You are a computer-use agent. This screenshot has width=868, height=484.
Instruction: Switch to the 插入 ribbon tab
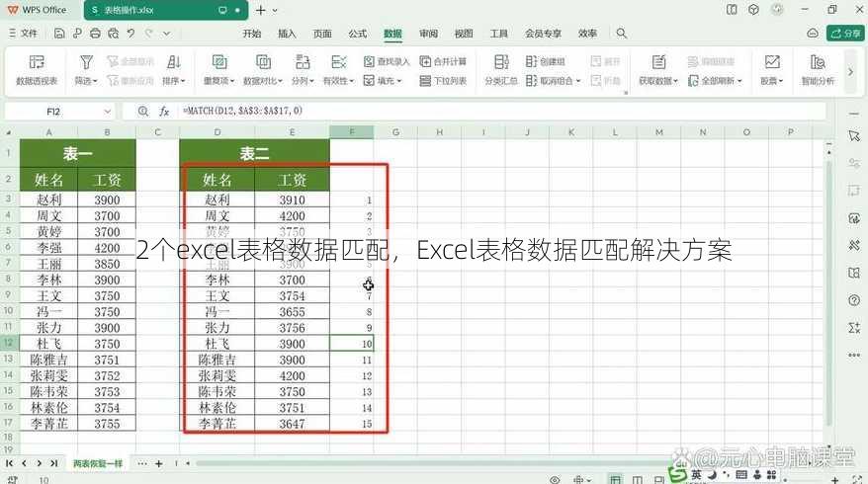click(x=287, y=34)
